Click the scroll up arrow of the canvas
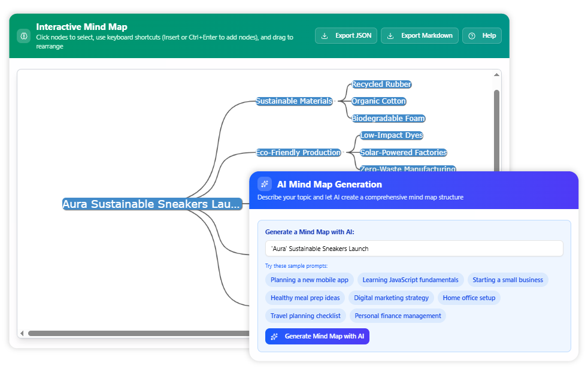Viewport: 588px width, 375px height. (496, 75)
